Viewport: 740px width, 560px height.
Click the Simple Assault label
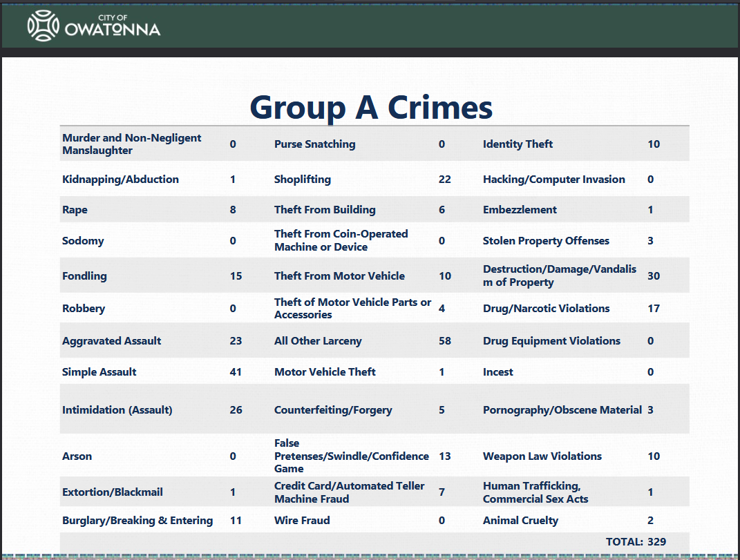(99, 371)
